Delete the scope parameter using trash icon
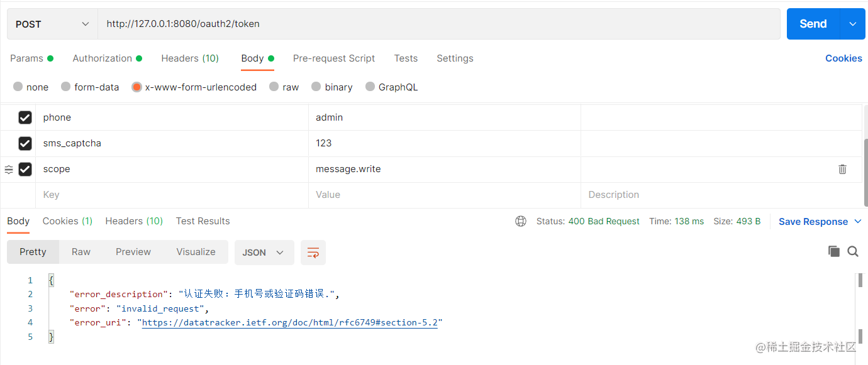Screen dimensions: 868x365 842,169
